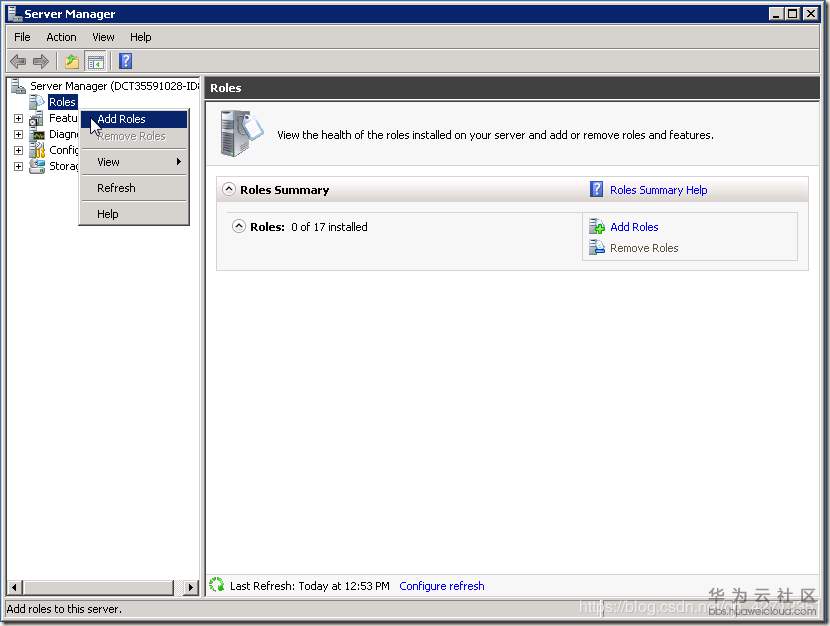Screen dimensions: 830x626
Task: Click the Remove Roles icon in summary panel
Action: (x=597, y=247)
